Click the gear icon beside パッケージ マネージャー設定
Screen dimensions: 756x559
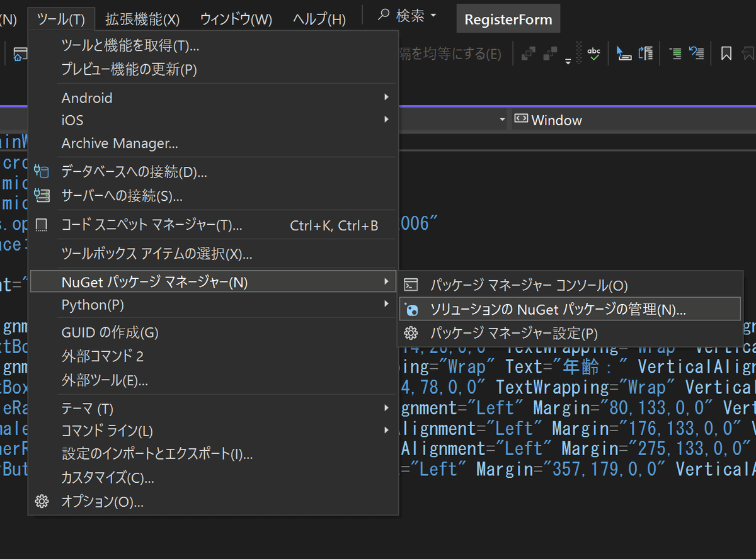[x=412, y=333]
